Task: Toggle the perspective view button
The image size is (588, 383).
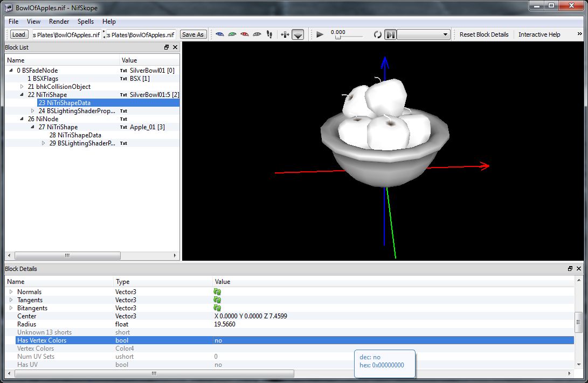Action: pyautogui.click(x=298, y=35)
